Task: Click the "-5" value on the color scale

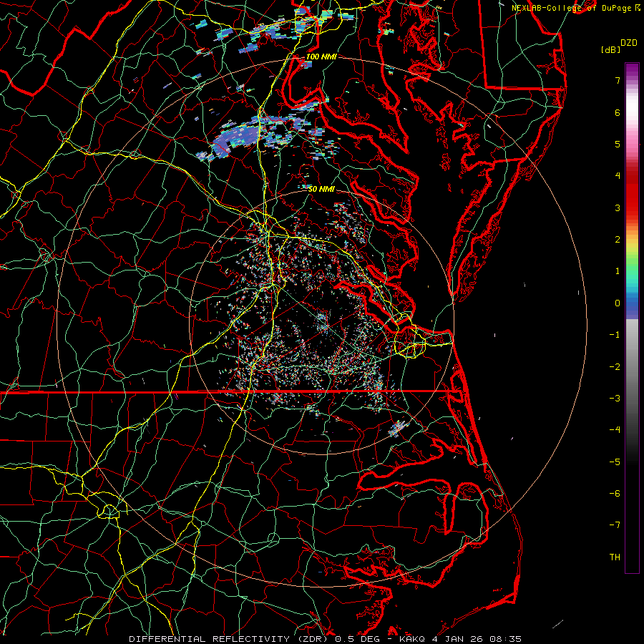Action: [x=615, y=462]
